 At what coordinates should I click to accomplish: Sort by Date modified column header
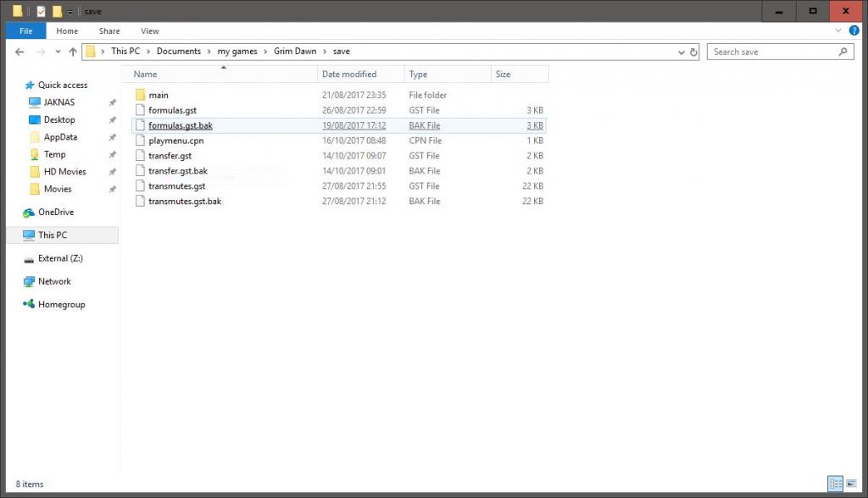349,75
